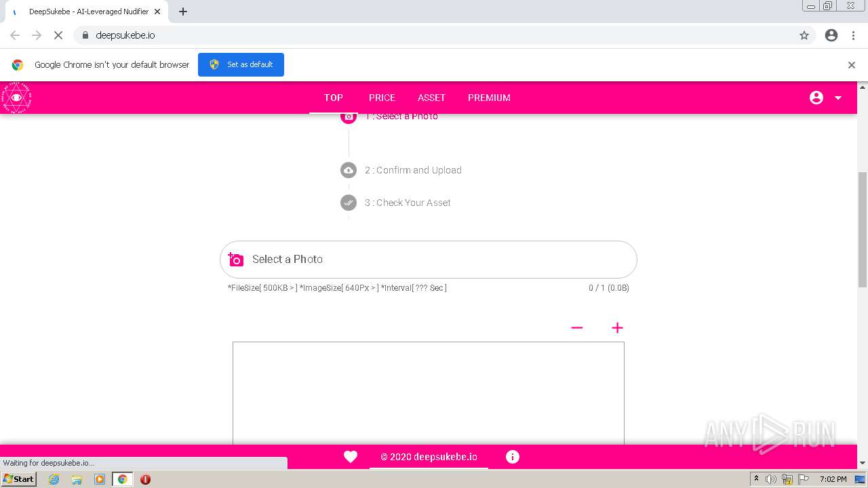
Task: Select the DeepSukebe browser tab
Action: click(86, 12)
